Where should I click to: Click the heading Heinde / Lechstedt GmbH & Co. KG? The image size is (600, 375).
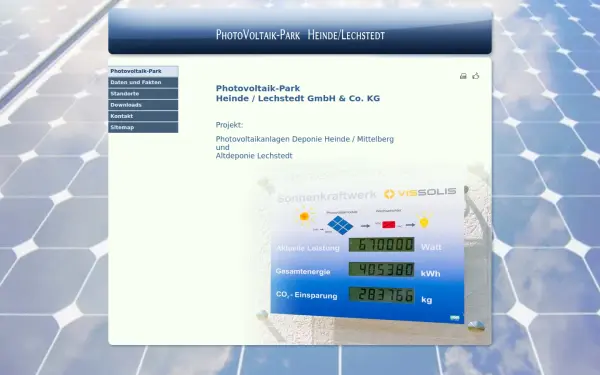pyautogui.click(x=298, y=98)
